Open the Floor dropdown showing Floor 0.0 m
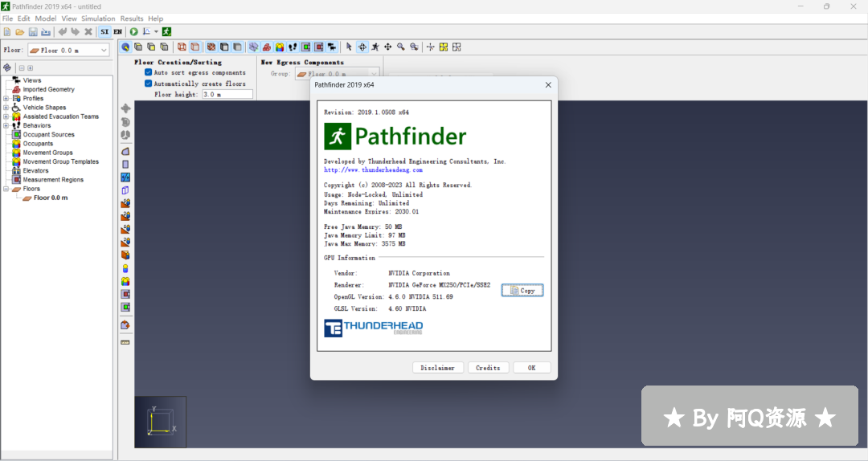Image resolution: width=868 pixels, height=461 pixels. [x=68, y=50]
